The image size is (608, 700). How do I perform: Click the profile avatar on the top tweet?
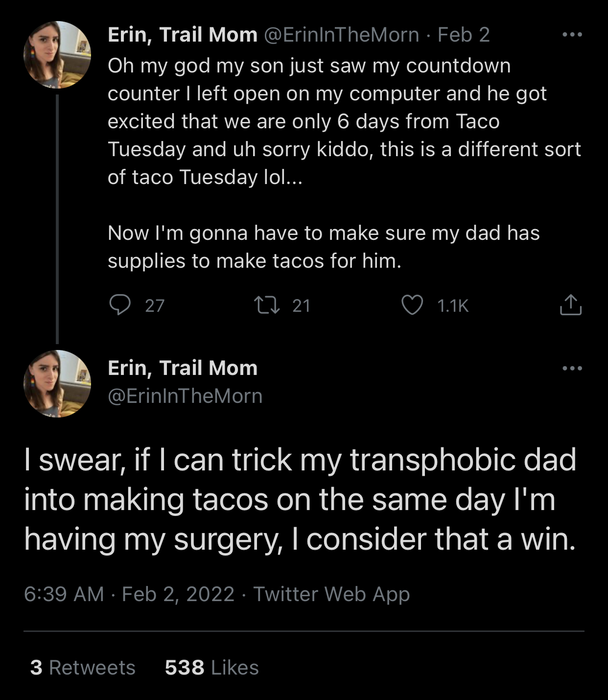[57, 55]
